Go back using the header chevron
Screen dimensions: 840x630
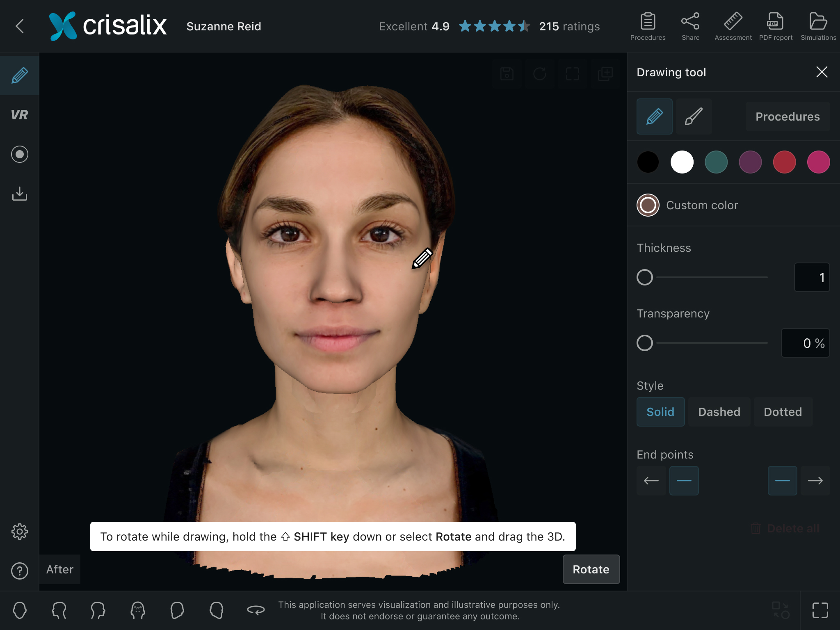click(x=20, y=26)
